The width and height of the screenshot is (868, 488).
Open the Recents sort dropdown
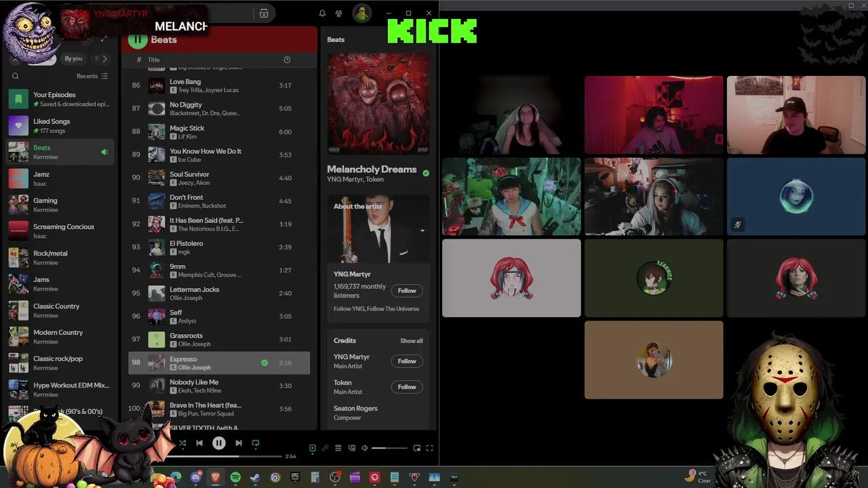92,76
